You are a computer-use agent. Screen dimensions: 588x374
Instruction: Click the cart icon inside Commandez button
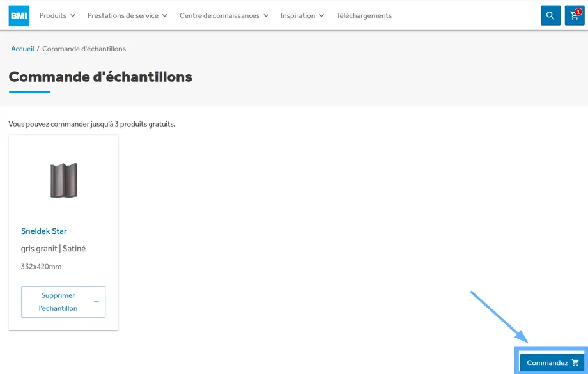click(575, 363)
